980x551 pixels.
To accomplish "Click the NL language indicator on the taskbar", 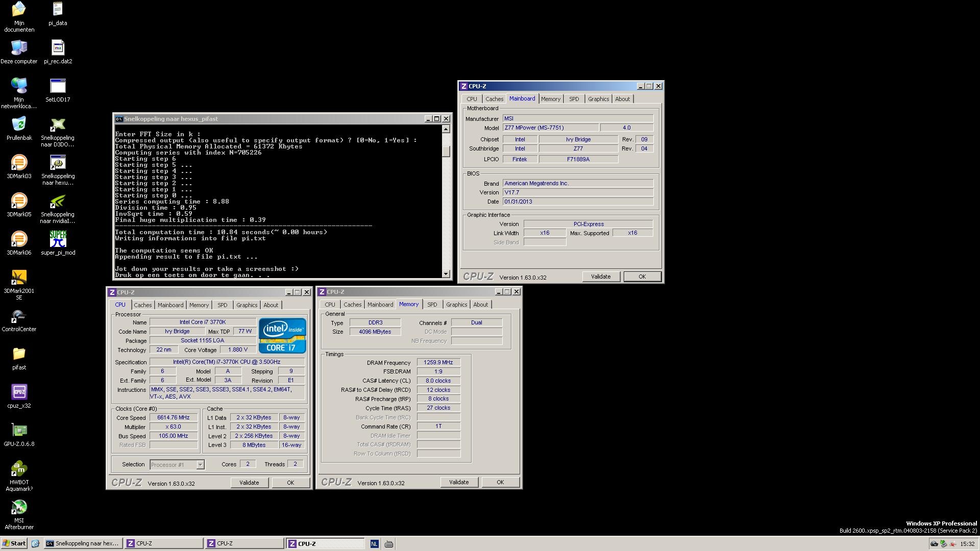I will click(374, 544).
